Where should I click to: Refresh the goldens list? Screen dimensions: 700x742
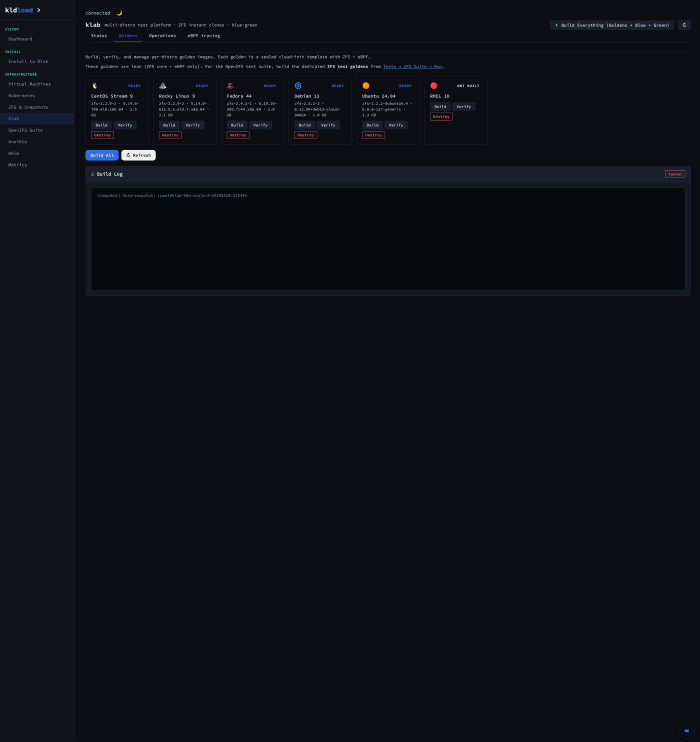[x=138, y=155]
